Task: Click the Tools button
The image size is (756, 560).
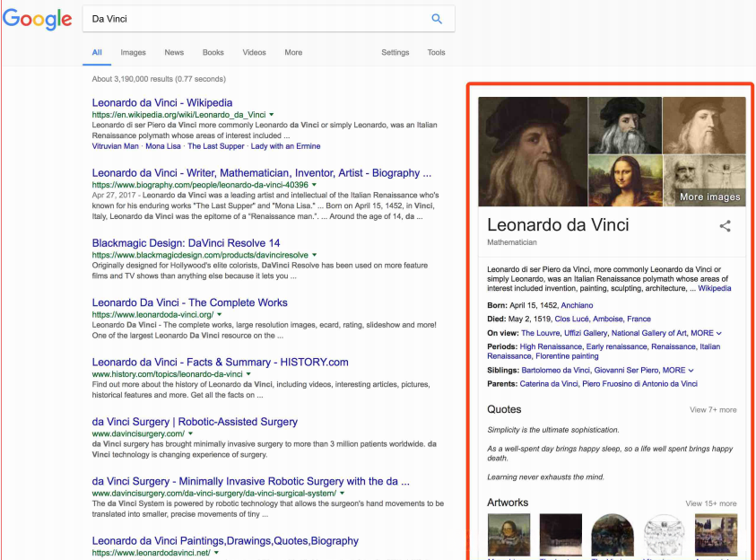Action: coord(436,53)
